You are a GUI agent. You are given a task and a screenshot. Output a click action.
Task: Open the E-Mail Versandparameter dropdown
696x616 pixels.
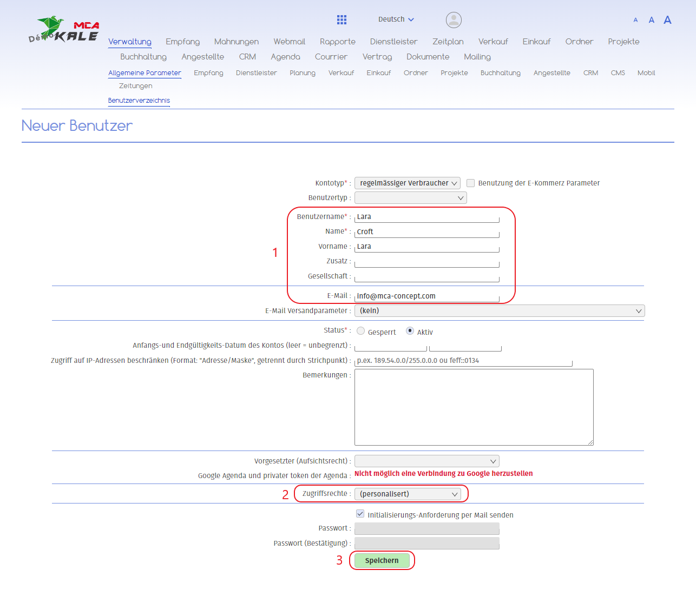tap(499, 311)
